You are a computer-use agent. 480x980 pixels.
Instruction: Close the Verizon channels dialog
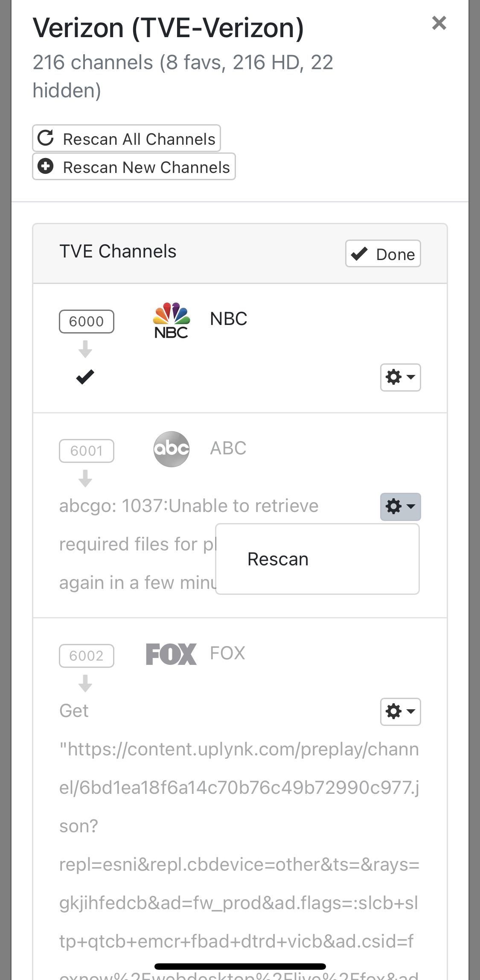point(439,23)
